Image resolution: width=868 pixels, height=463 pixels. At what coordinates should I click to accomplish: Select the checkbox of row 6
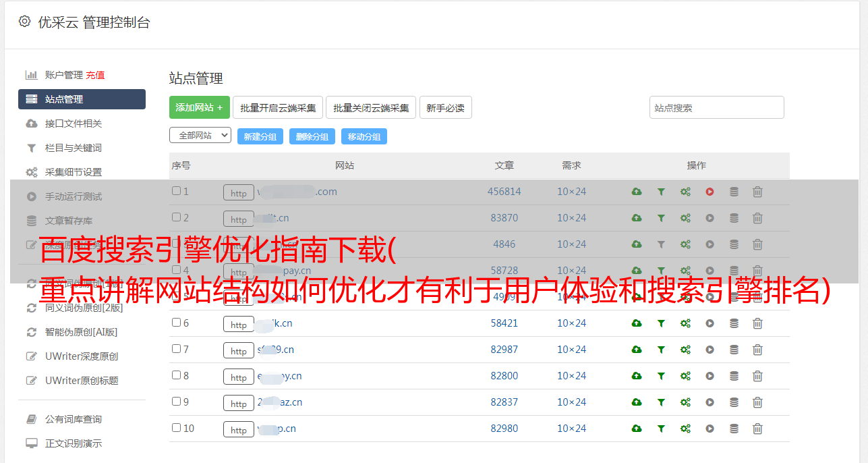click(x=176, y=323)
